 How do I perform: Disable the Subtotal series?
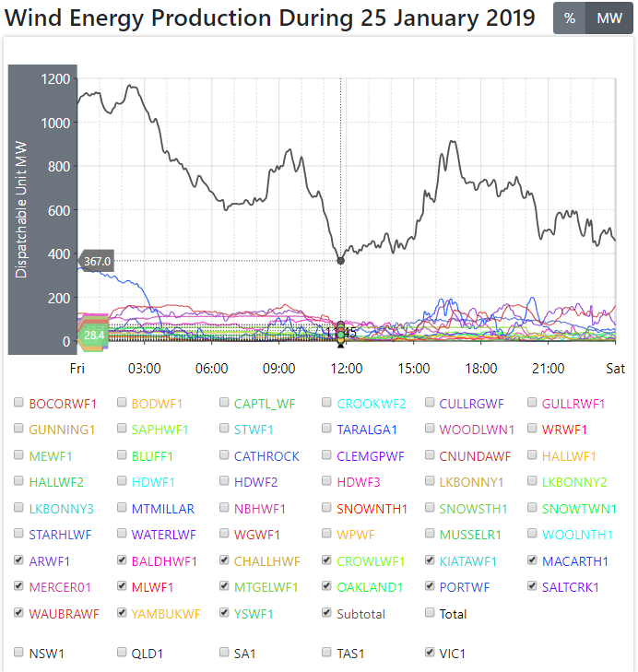click(x=328, y=613)
